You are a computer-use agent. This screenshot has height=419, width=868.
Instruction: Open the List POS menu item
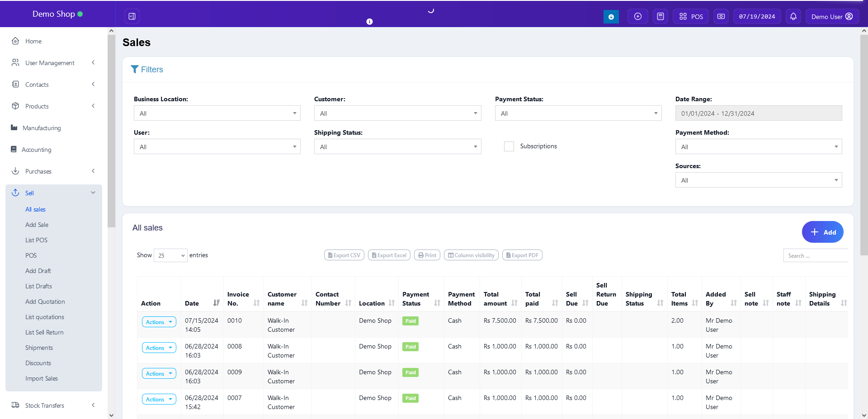pos(36,240)
